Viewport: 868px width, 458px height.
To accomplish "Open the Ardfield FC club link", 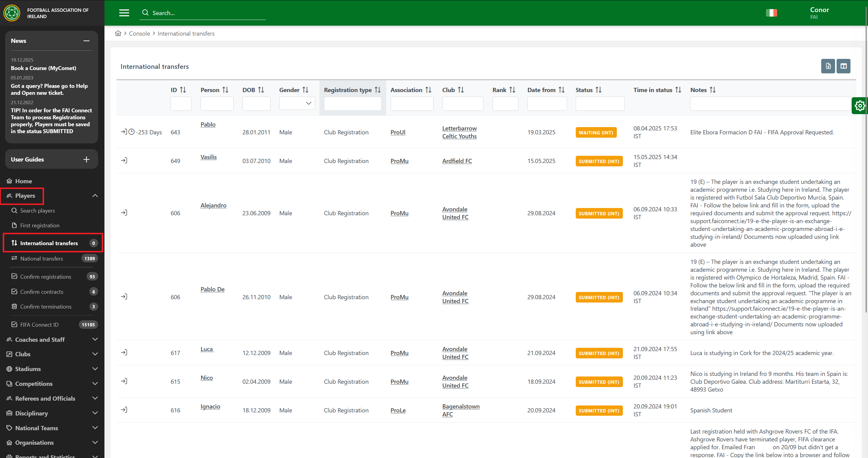I will point(456,161).
